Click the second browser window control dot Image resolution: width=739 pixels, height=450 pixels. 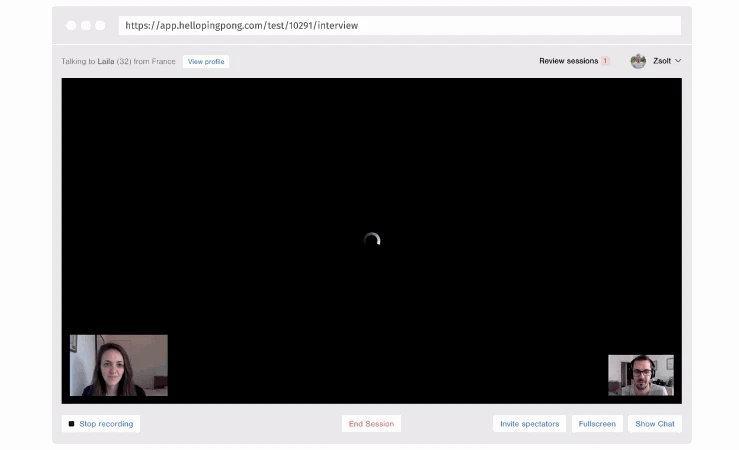click(x=86, y=25)
